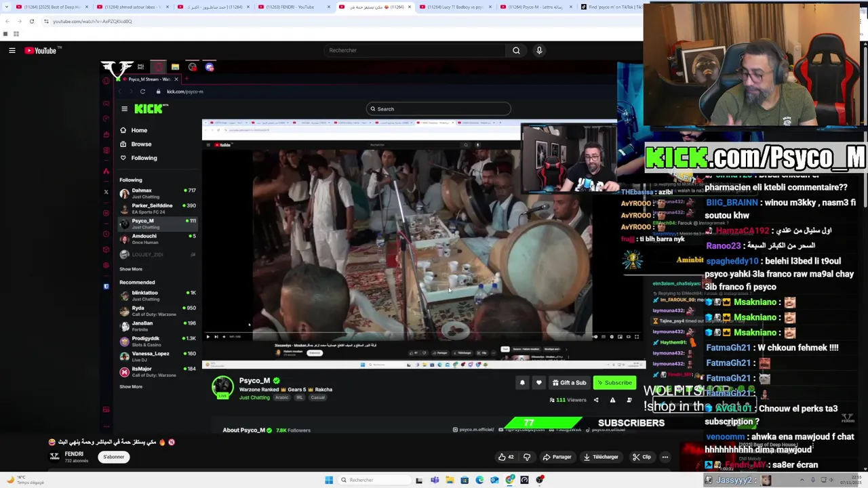Open Parker_Seifeddine channel in Kick list
Viewport: 868px width, 488px height.
point(157,208)
